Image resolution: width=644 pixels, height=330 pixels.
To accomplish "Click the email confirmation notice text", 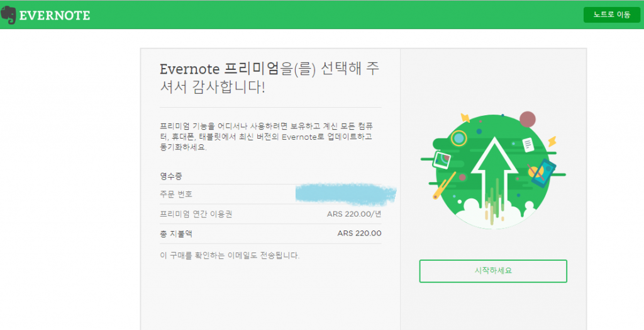I will click(230, 256).
